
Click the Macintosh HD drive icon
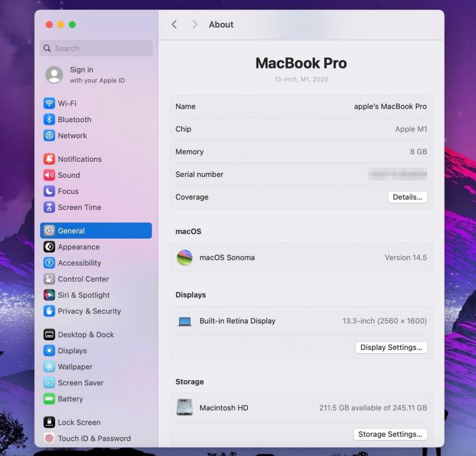click(x=184, y=407)
